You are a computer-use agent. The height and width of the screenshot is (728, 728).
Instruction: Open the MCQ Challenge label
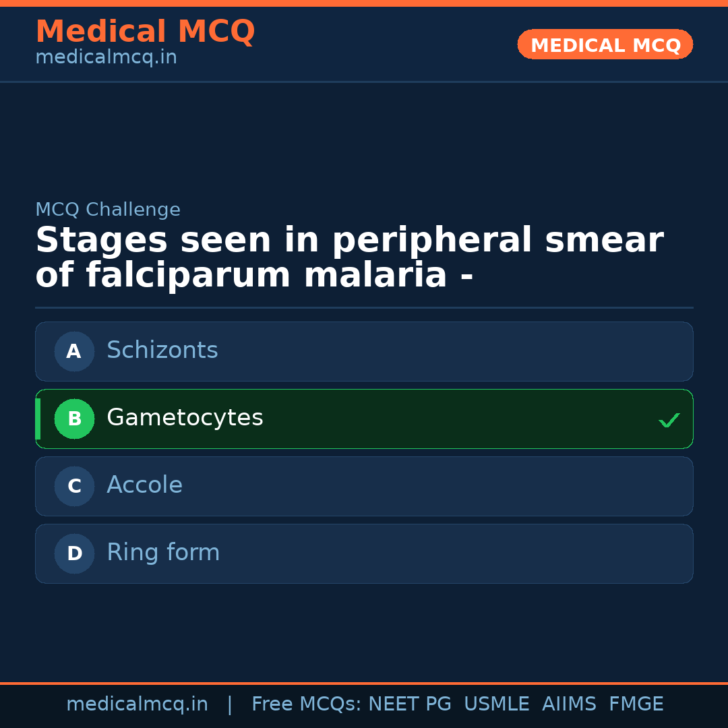coord(108,210)
